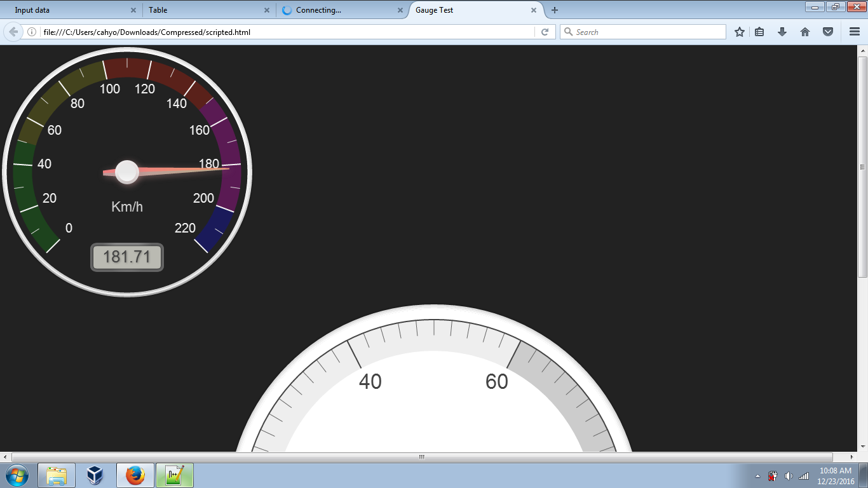The image size is (868, 488).
Task: Show your bookmarks panel
Action: pyautogui.click(x=759, y=32)
